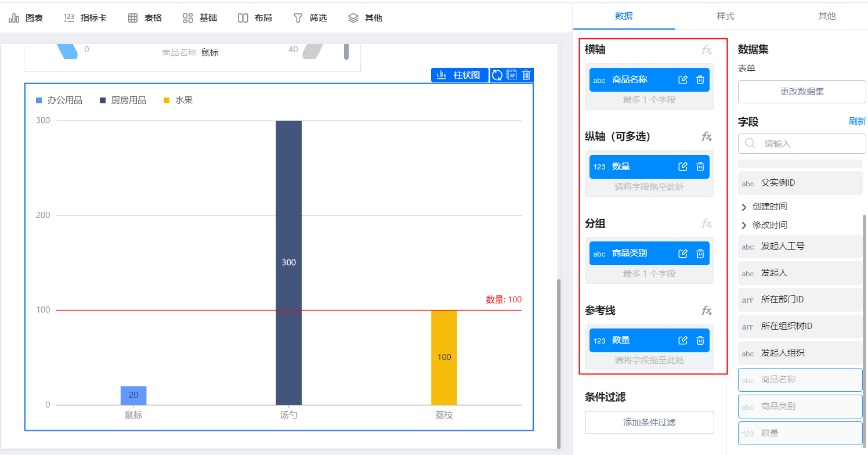Edit the 商品类别 field in 分组

[x=683, y=254]
